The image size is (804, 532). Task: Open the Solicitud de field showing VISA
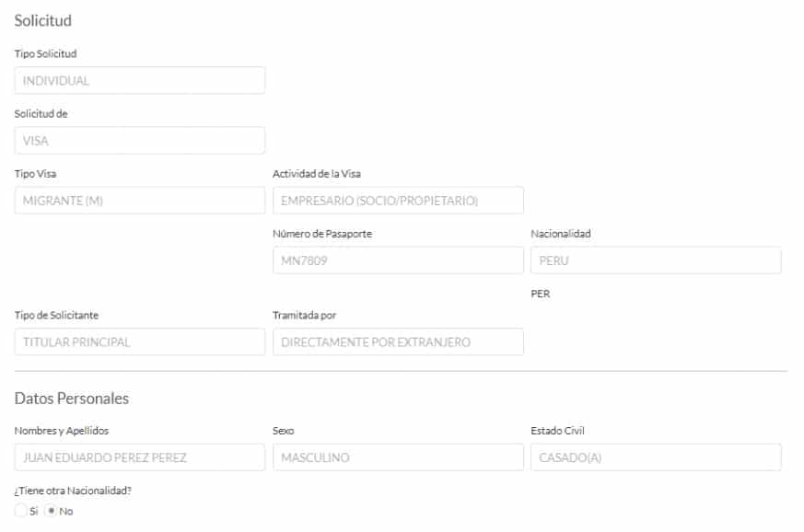(139, 141)
